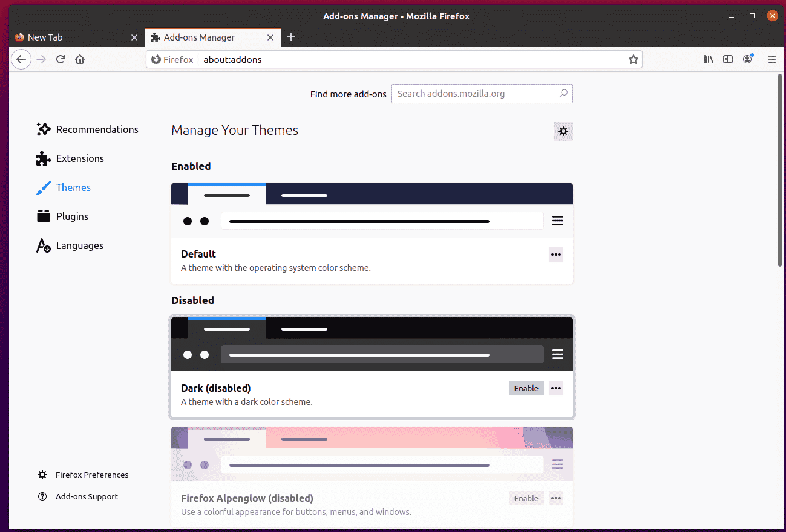Enable the Dark theme
The image size is (786, 532).
tap(526, 388)
